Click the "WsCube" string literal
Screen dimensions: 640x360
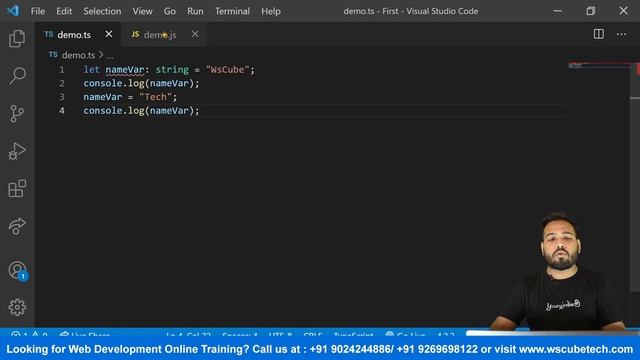[x=227, y=70]
